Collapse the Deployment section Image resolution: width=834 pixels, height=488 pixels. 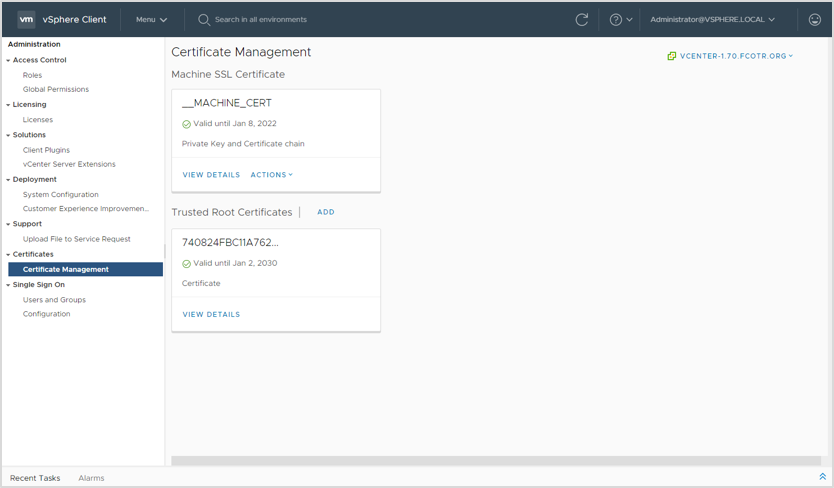pyautogui.click(x=8, y=180)
